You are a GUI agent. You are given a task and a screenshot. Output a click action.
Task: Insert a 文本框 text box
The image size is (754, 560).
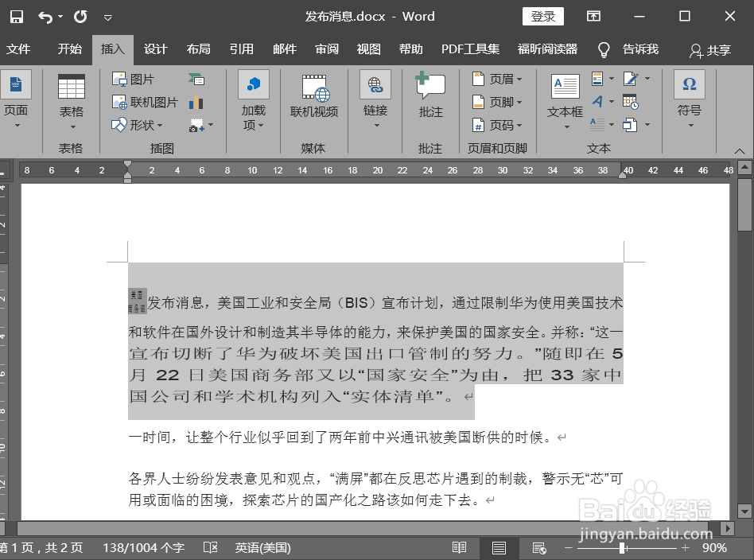click(565, 102)
